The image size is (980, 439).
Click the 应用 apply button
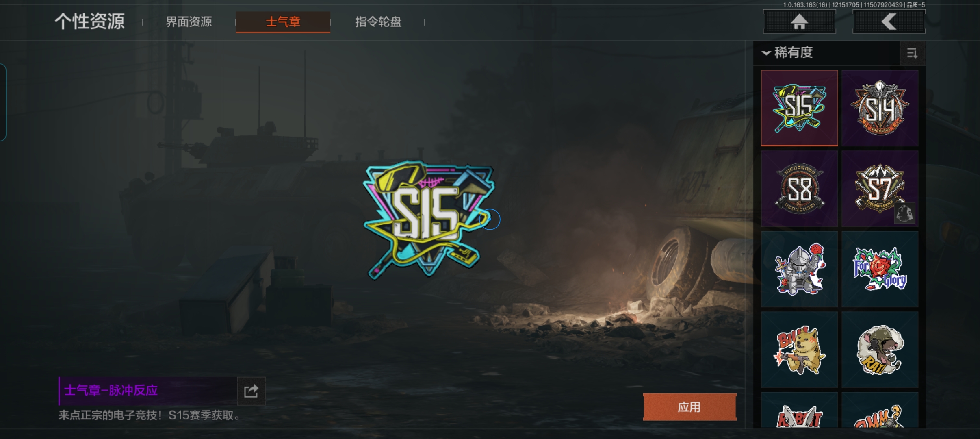689,407
